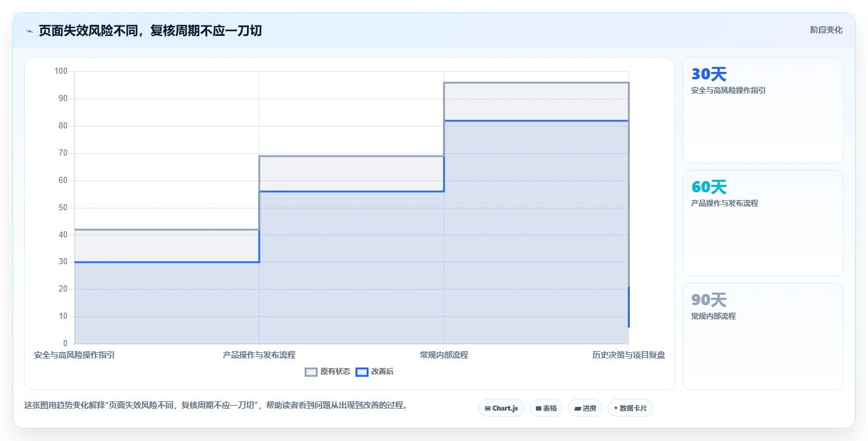
Task: Open the 90天 data card
Action: point(763,336)
